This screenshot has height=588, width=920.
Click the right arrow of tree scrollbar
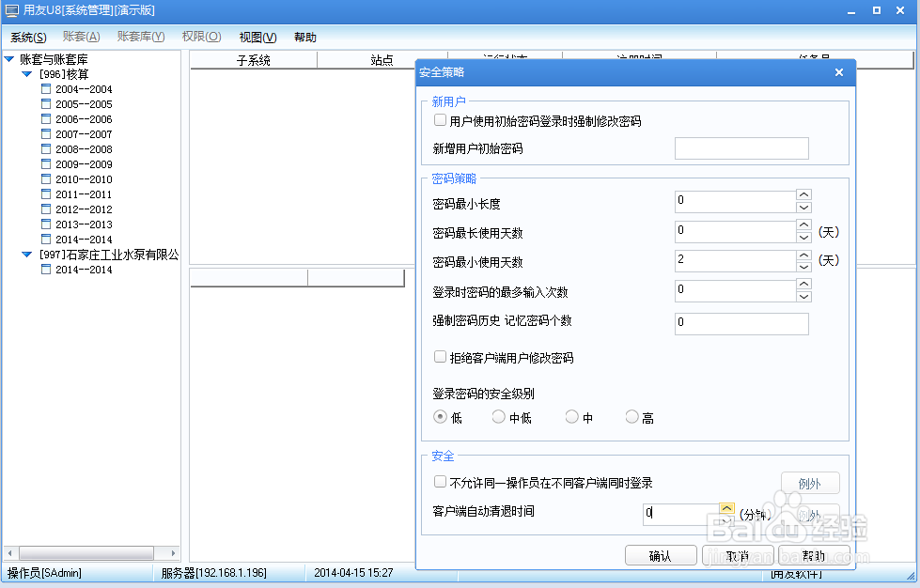coord(173,553)
